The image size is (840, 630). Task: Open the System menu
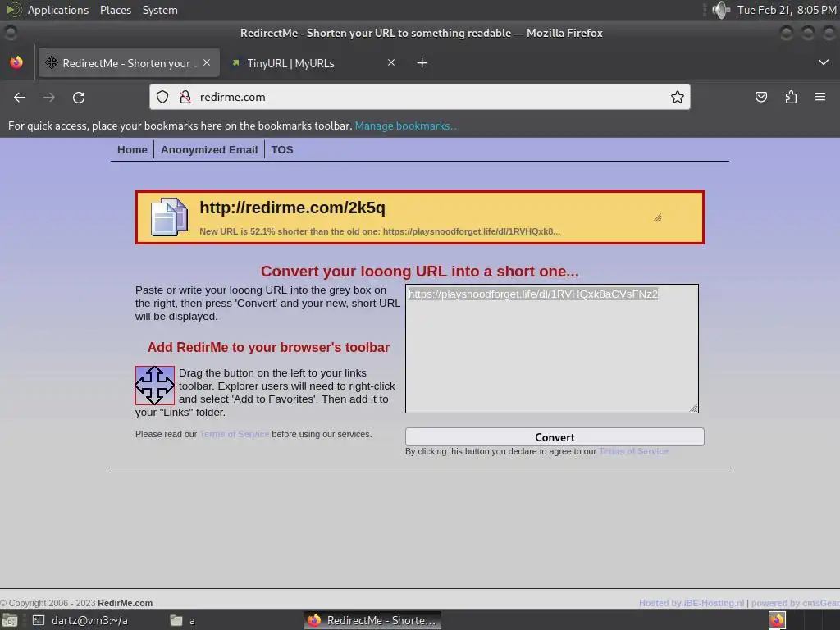coord(160,10)
